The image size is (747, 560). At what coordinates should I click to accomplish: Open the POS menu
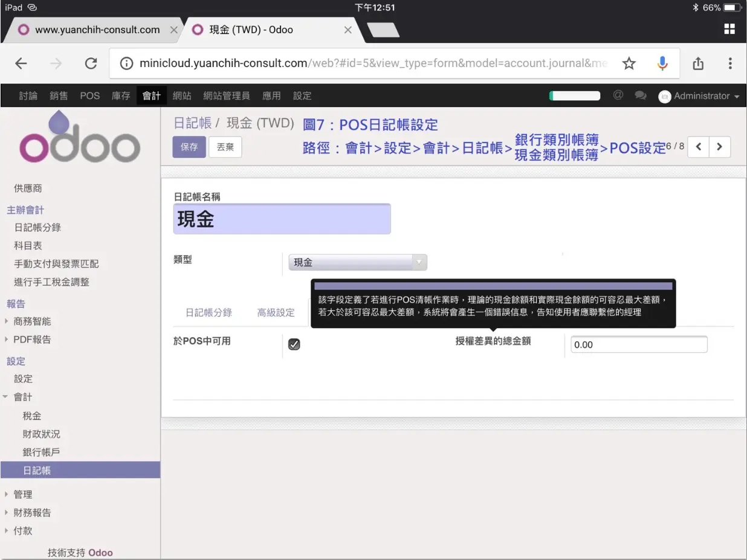click(90, 95)
